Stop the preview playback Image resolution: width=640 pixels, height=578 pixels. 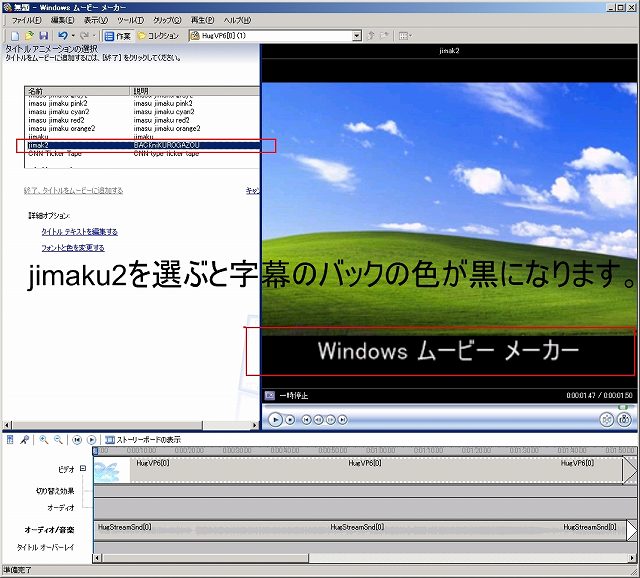[x=290, y=420]
